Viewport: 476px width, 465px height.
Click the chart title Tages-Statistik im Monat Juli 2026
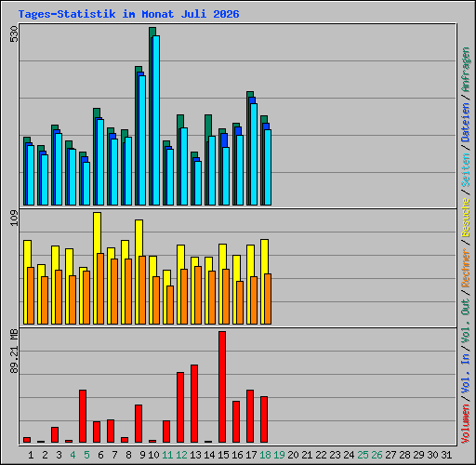click(x=128, y=14)
